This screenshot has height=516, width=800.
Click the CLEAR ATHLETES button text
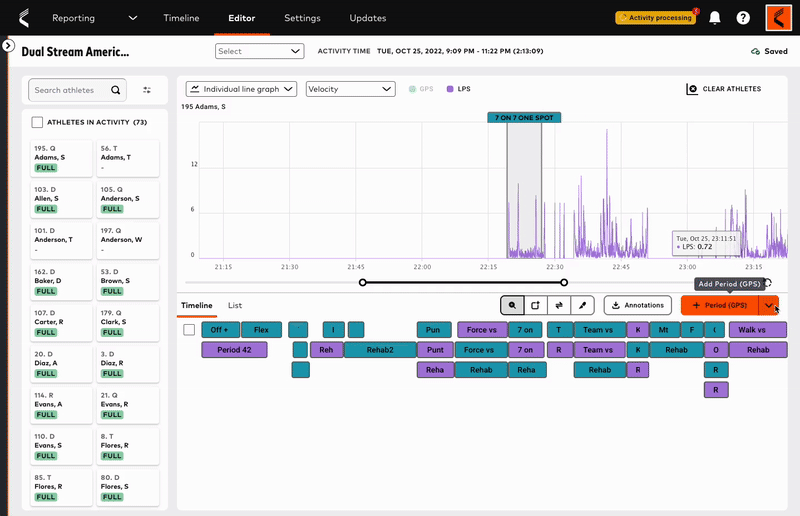pos(732,89)
